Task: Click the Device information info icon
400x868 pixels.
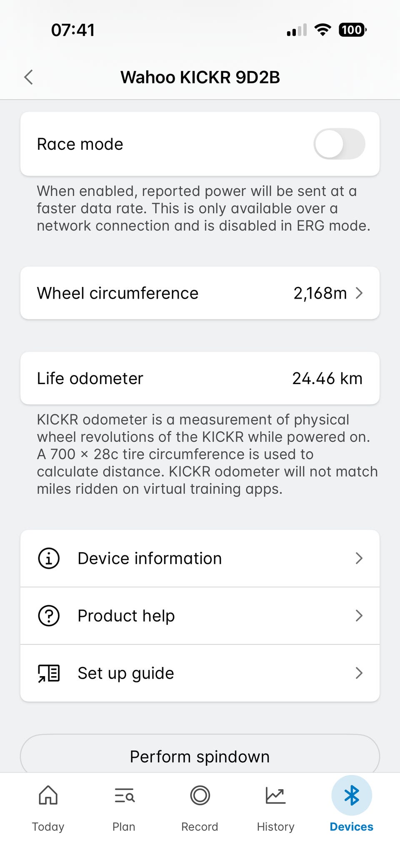Action: click(x=49, y=558)
